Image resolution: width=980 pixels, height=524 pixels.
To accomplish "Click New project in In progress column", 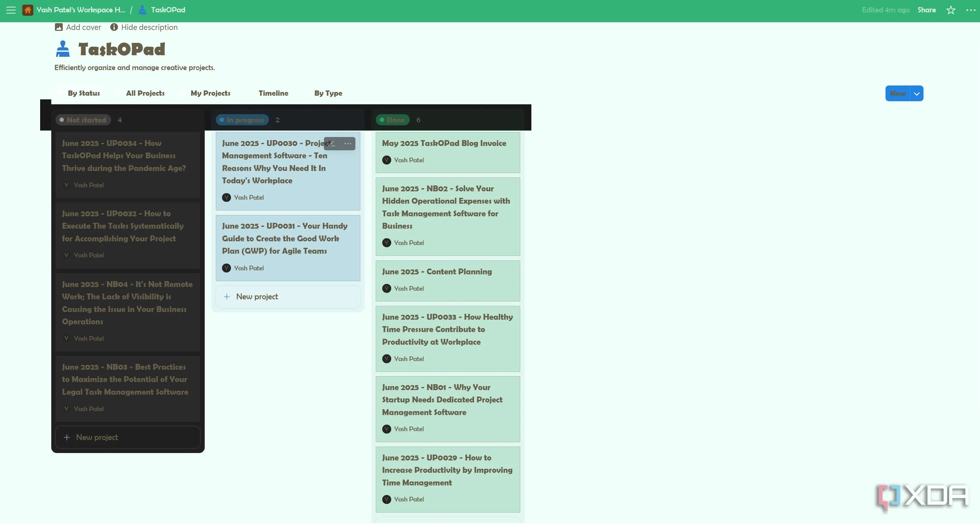I will (288, 297).
